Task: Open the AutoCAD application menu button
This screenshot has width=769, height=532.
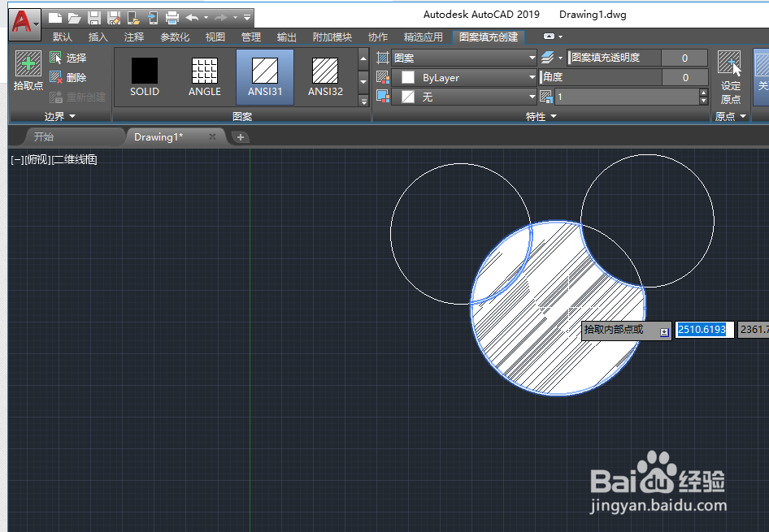Action: coord(24,24)
